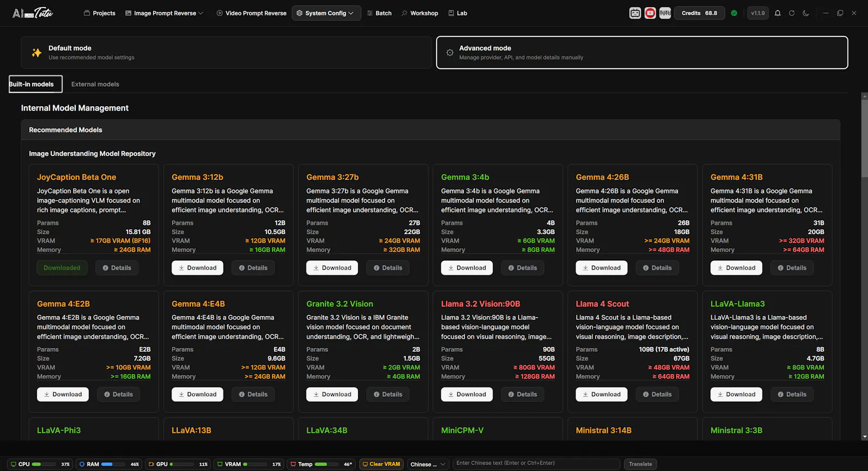Download the Gemma 4:E4B model
Viewport: 868px width, 471px height.
pyautogui.click(x=197, y=395)
